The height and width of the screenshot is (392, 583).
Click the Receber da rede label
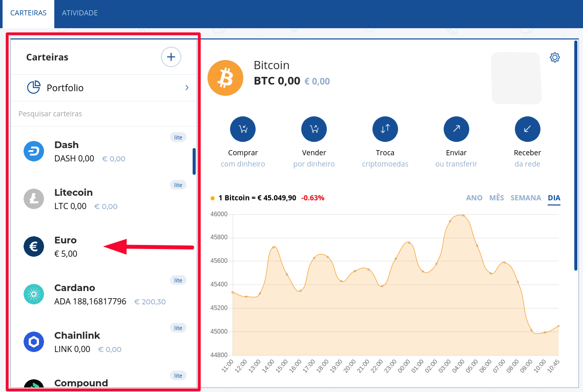[527, 158]
